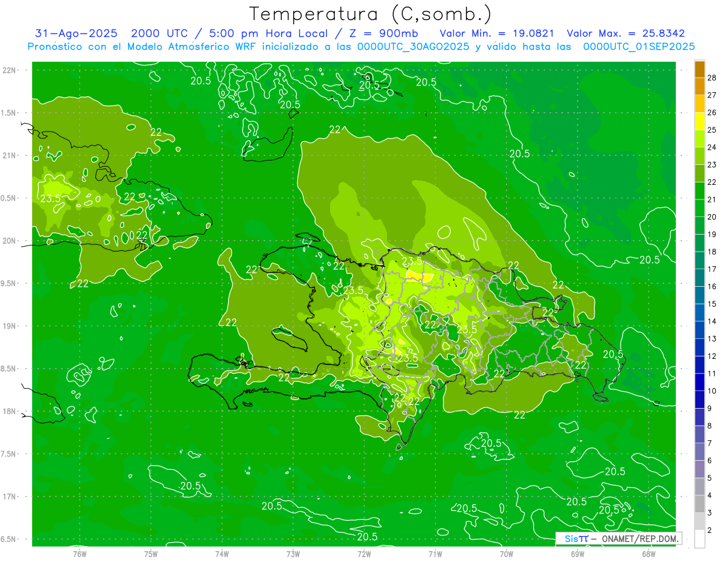Click the "SisTT" logo text
The height and width of the screenshot is (562, 728).
pos(576,538)
